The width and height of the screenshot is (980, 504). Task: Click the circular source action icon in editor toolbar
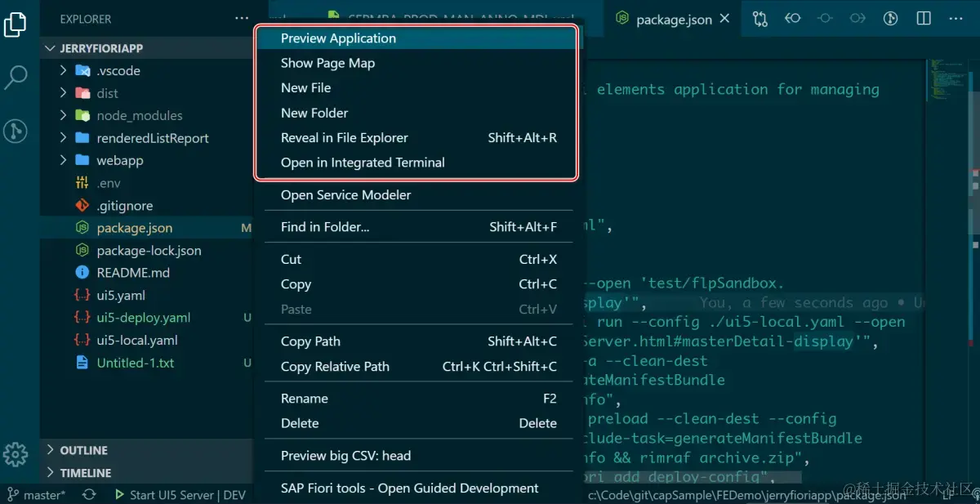[892, 18]
